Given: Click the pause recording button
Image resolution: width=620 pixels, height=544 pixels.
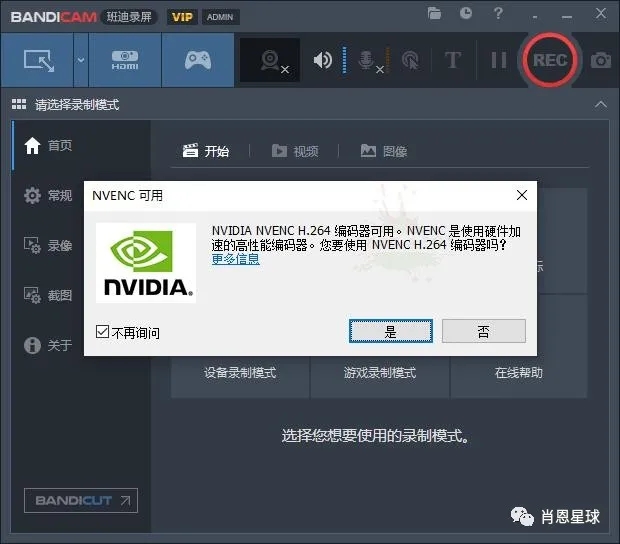Looking at the screenshot, I should 499,60.
